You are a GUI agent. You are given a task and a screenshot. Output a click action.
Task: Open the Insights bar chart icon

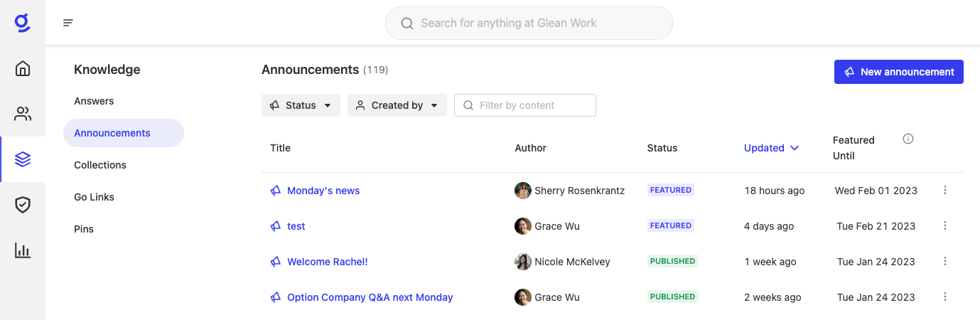(x=23, y=250)
